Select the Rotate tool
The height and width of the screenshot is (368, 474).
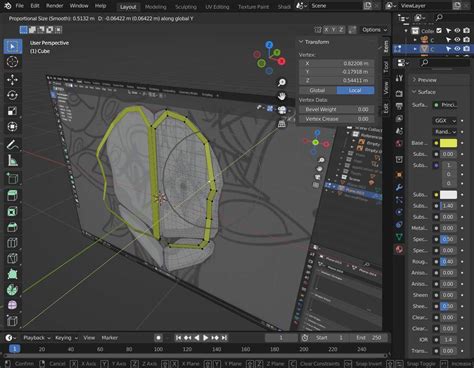point(12,95)
